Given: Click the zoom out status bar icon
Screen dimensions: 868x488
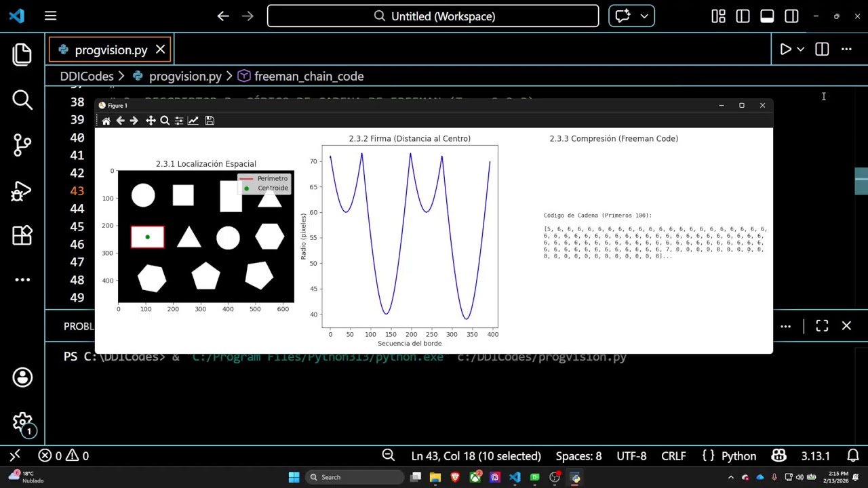Looking at the screenshot, I should pyautogui.click(x=388, y=455).
